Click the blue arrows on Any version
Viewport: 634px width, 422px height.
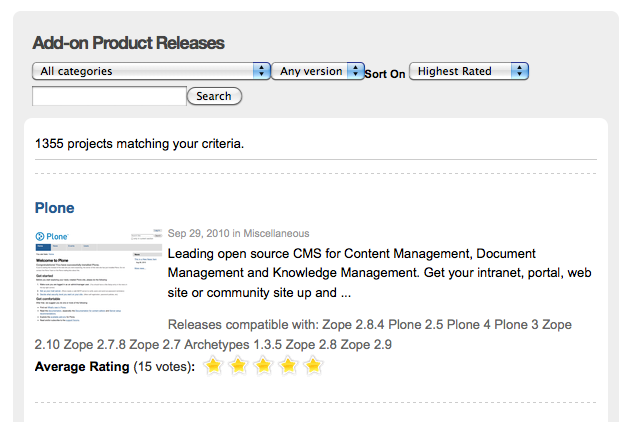click(x=355, y=71)
